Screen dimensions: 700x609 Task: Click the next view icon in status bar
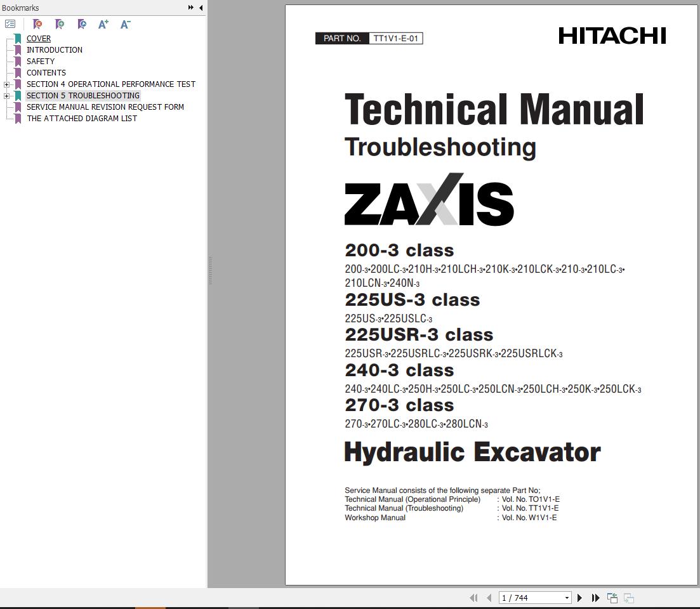point(628,598)
